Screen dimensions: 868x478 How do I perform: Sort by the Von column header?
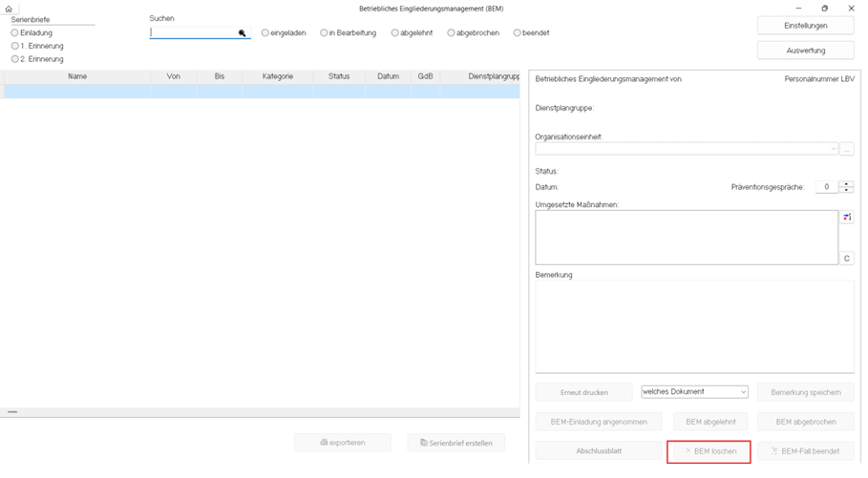pos(173,76)
